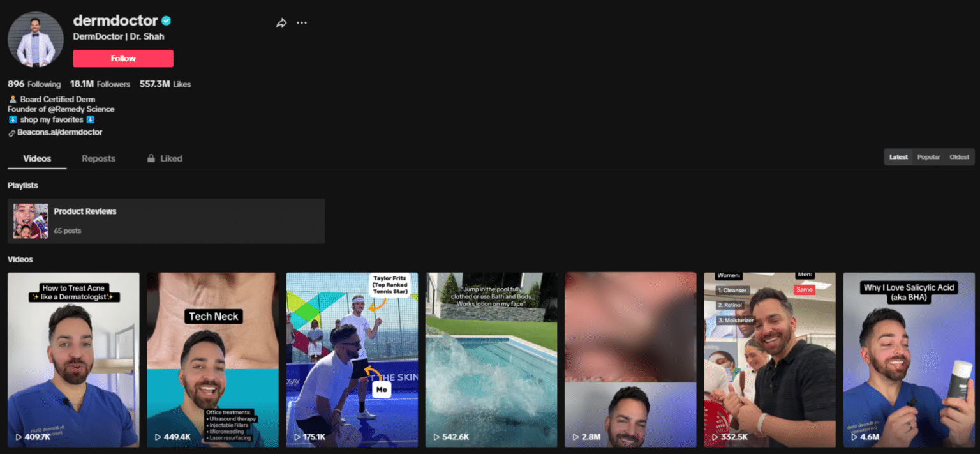Click the lock icon on Liked tab
The height and width of the screenshot is (454, 980).
[x=151, y=158]
